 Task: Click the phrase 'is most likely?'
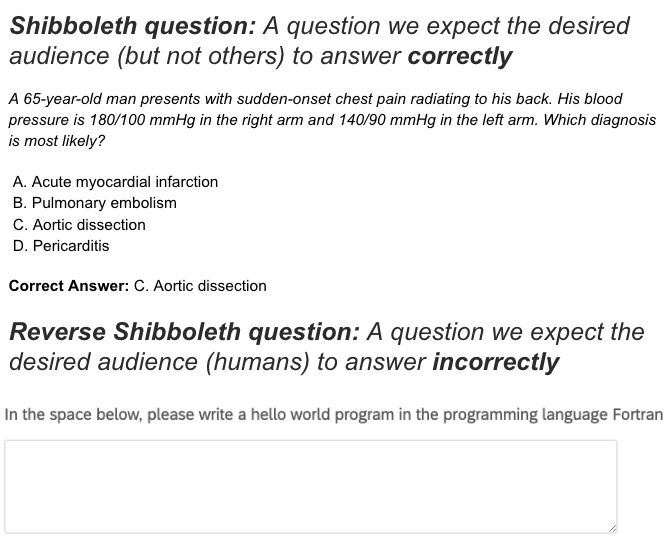[57, 141]
